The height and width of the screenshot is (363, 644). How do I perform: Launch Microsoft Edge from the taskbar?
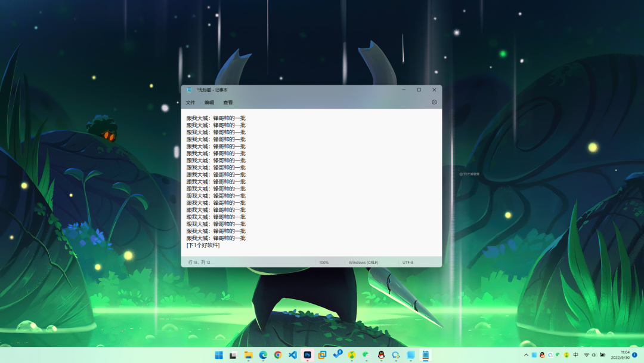pyautogui.click(x=262, y=355)
